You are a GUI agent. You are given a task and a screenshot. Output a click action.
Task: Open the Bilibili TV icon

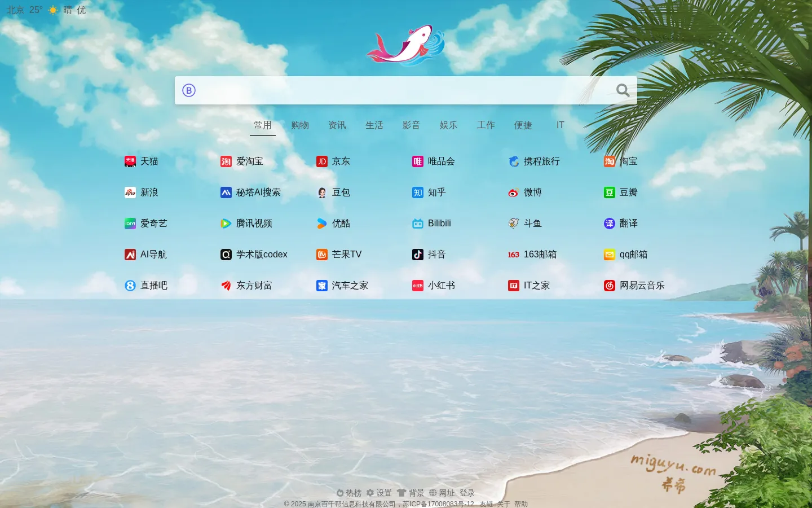(418, 224)
